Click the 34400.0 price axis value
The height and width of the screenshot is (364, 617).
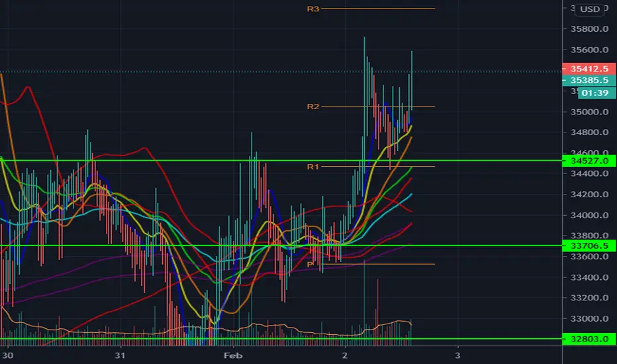[589, 173]
